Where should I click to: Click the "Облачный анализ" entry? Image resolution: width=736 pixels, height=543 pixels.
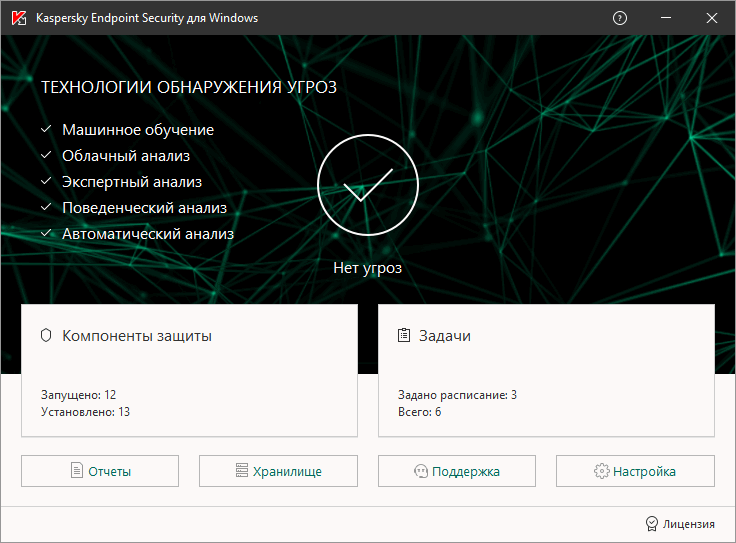pyautogui.click(x=126, y=156)
